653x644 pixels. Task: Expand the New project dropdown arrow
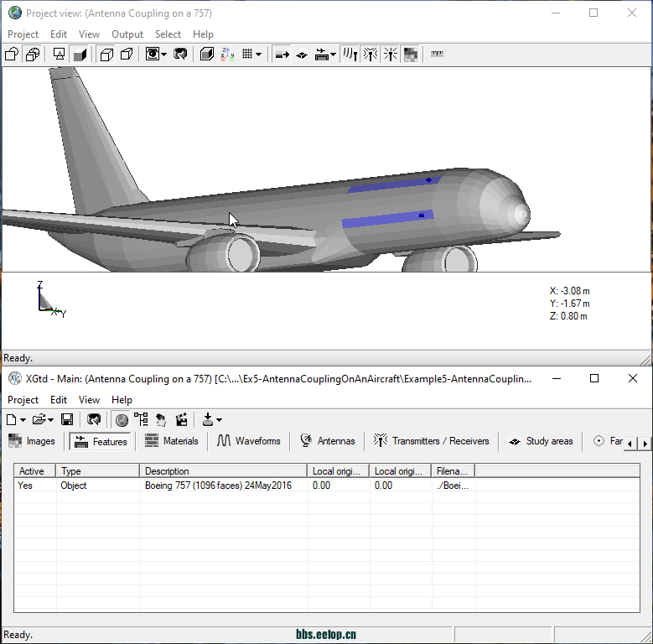click(23, 420)
